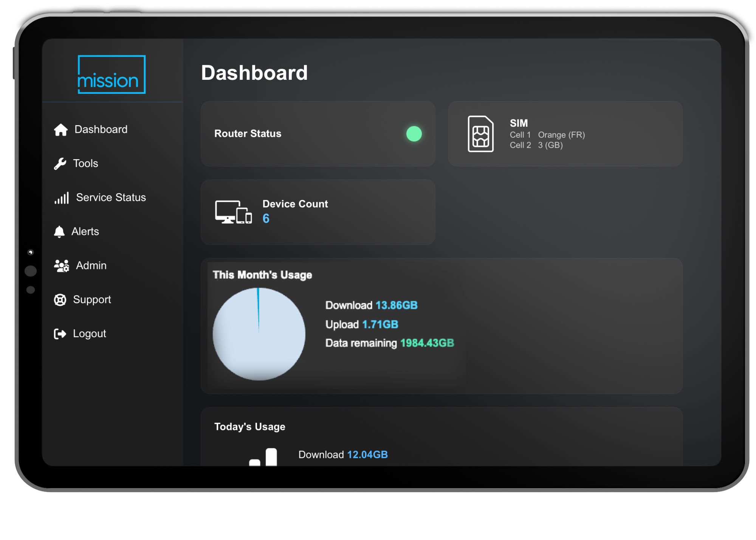This screenshot has width=756, height=540.
Task: Click the Dashboard page heading
Action: (254, 73)
